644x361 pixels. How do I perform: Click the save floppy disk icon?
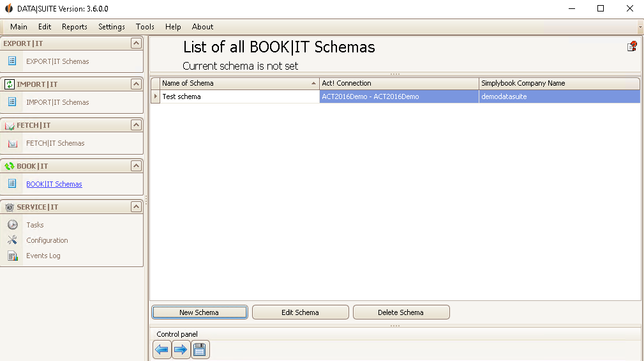click(x=200, y=349)
